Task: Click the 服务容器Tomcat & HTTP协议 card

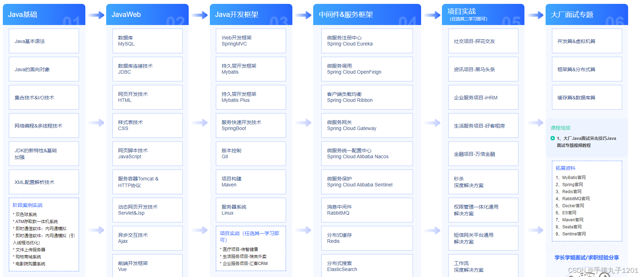Action: click(x=147, y=182)
